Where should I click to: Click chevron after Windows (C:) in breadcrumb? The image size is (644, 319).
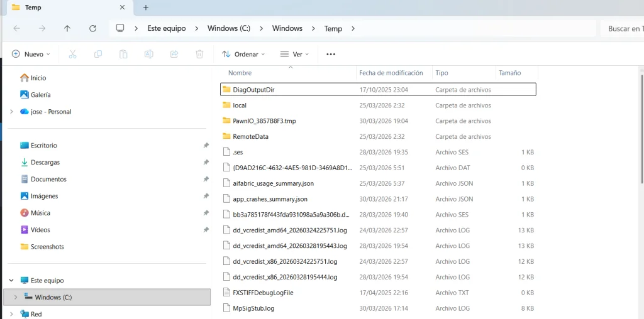coord(261,28)
